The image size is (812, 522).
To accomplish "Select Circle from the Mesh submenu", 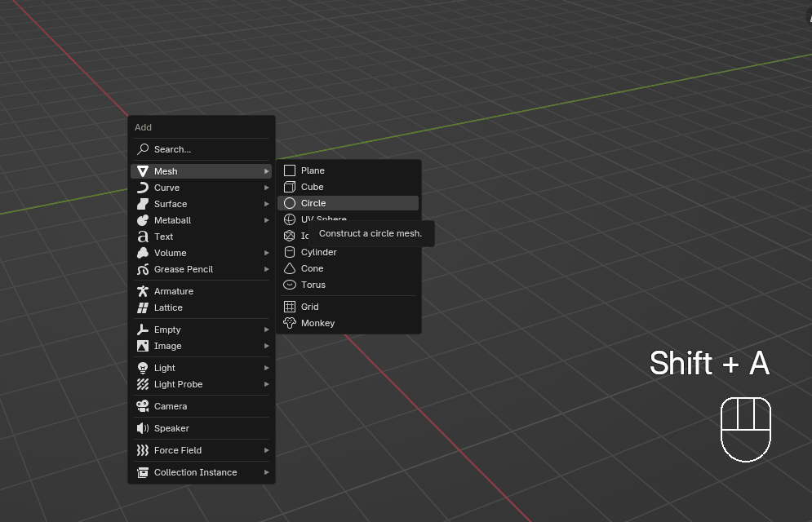I will pos(313,203).
